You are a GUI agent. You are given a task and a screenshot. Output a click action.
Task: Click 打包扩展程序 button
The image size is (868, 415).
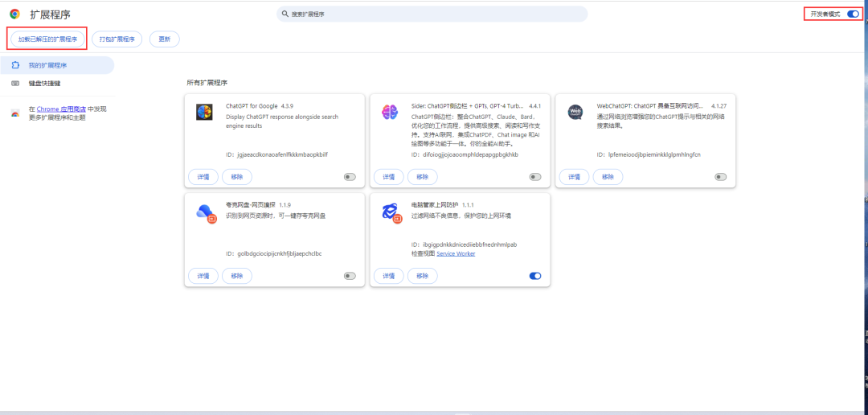(117, 39)
